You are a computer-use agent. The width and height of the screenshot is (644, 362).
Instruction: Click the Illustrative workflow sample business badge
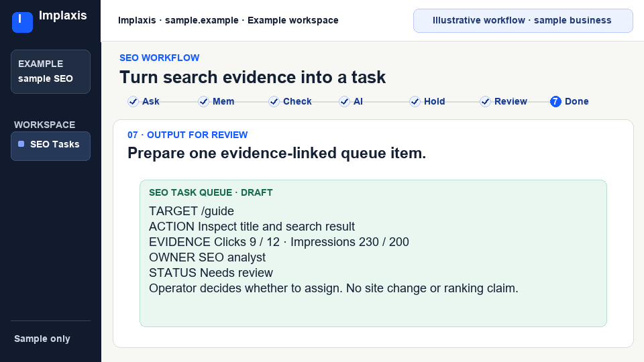pyautogui.click(x=523, y=21)
